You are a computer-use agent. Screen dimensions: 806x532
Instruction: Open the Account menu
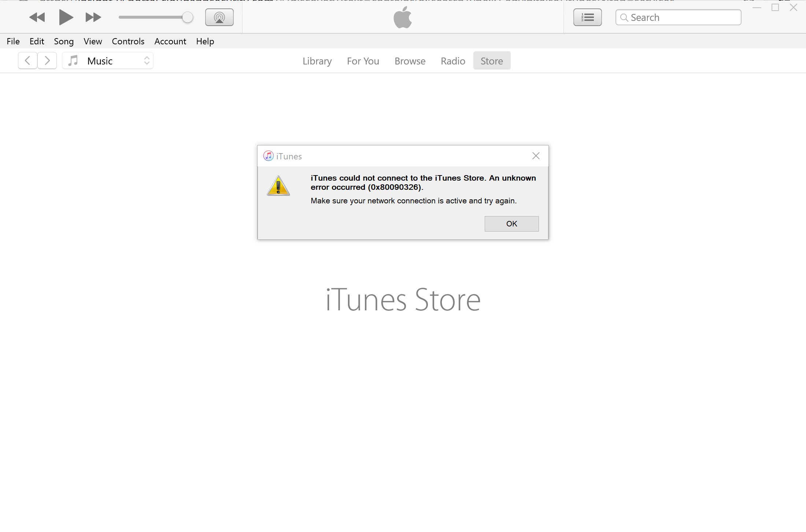coord(170,41)
